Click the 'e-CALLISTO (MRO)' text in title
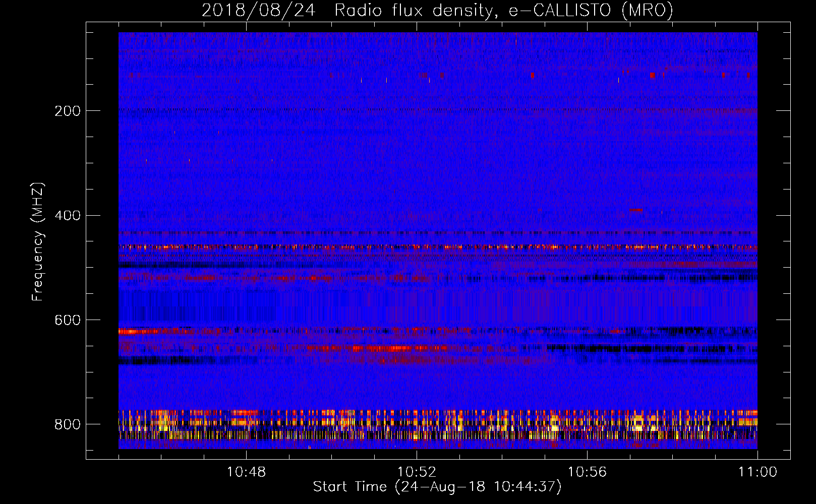 point(591,10)
